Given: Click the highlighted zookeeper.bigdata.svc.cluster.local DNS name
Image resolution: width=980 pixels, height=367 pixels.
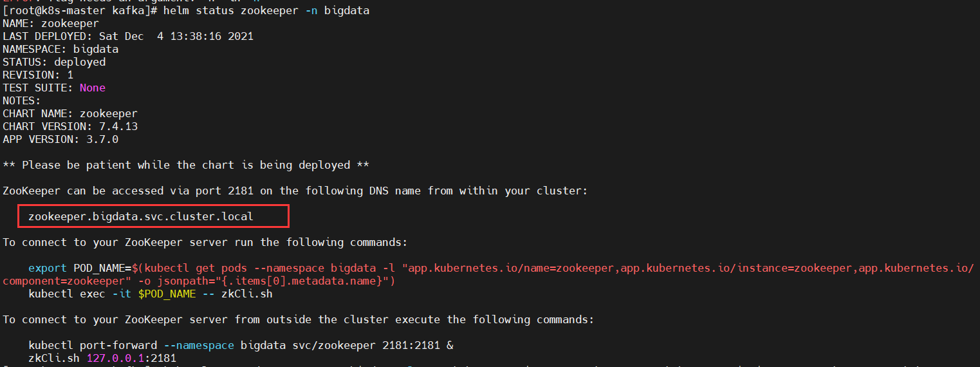Looking at the screenshot, I should coord(141,216).
